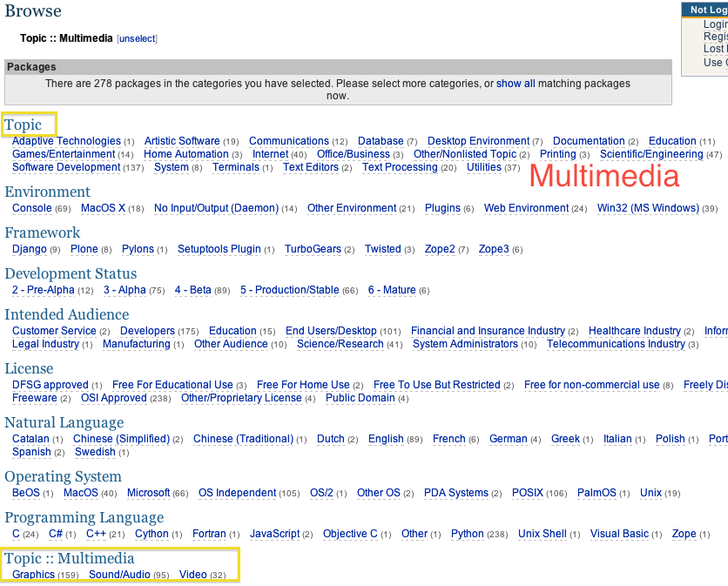Choose Other Environment

352,208
